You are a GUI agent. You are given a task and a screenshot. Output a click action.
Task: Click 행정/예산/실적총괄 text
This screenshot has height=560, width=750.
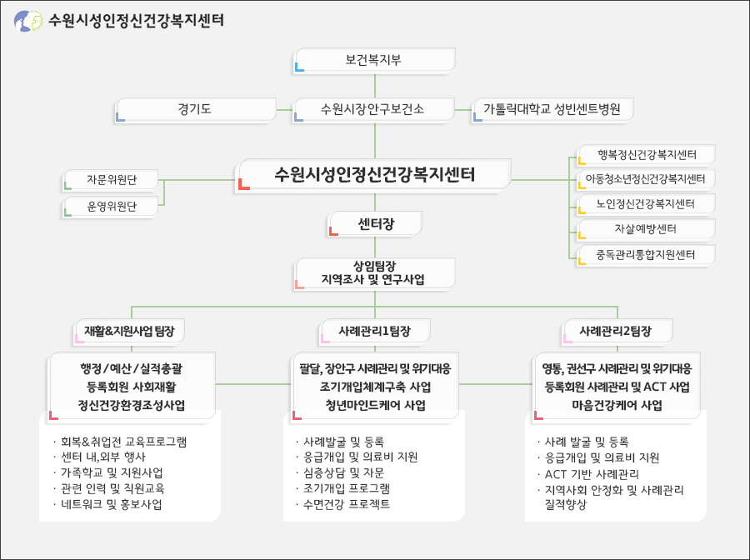[x=132, y=368]
